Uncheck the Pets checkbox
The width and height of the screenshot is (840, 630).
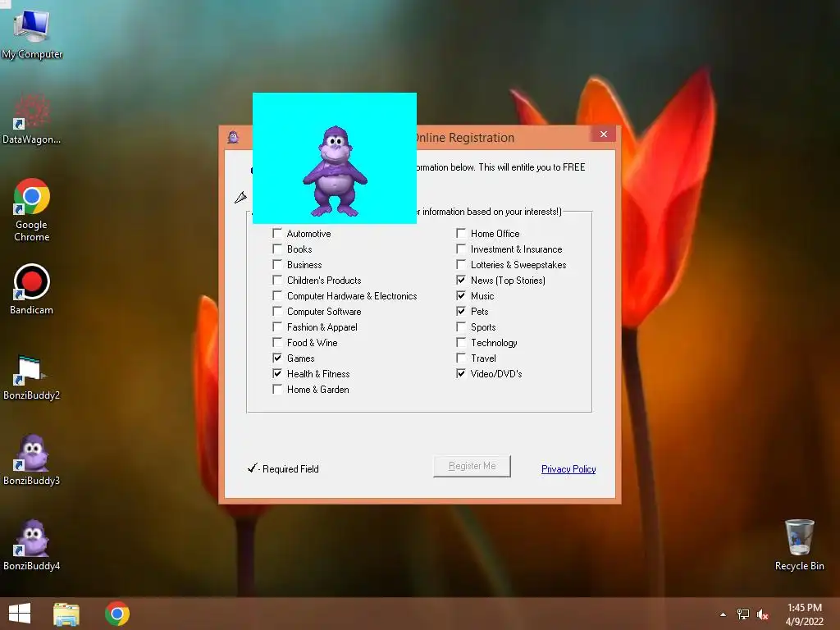(x=461, y=311)
